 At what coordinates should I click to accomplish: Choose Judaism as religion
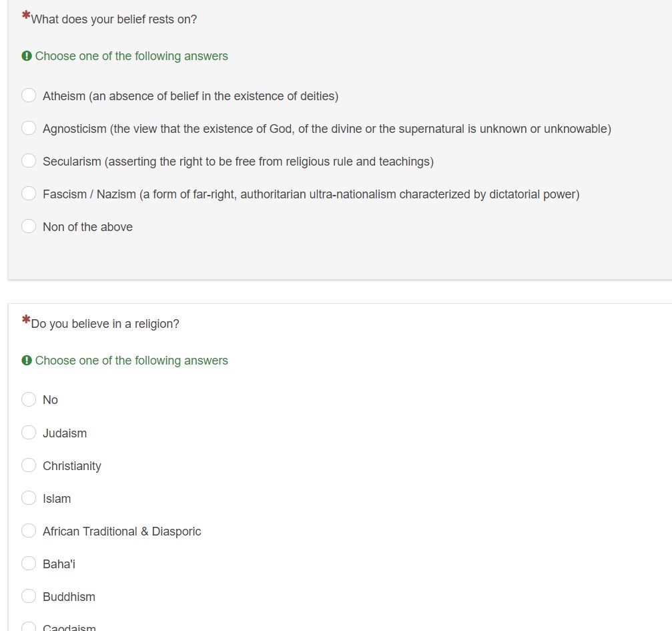[x=29, y=433]
